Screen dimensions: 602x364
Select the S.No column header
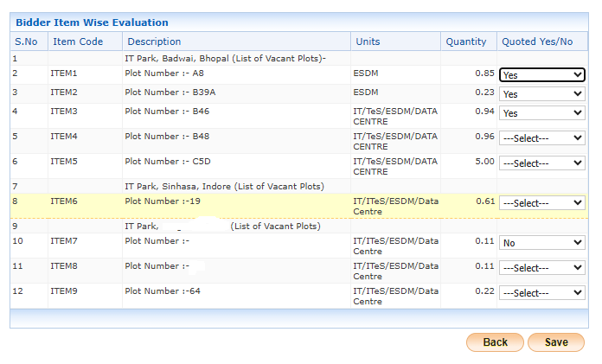(29, 42)
